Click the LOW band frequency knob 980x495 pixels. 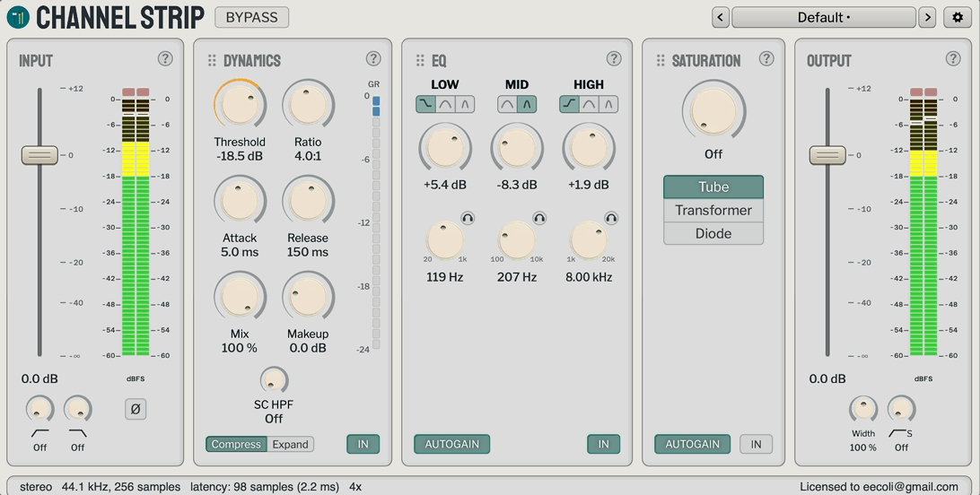point(445,240)
